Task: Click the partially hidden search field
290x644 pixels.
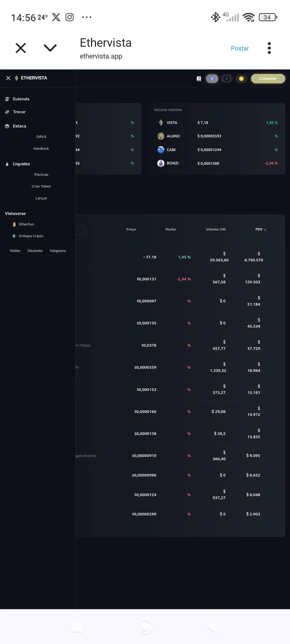Action: click(x=80, y=229)
